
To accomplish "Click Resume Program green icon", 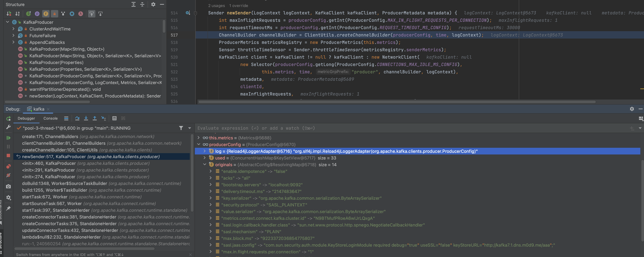I will coord(9,138).
